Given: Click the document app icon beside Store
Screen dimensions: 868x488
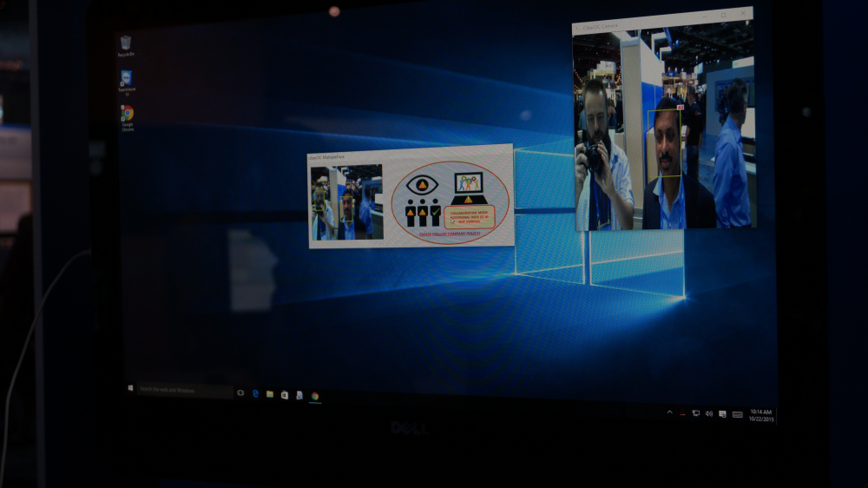Looking at the screenshot, I should (299, 395).
